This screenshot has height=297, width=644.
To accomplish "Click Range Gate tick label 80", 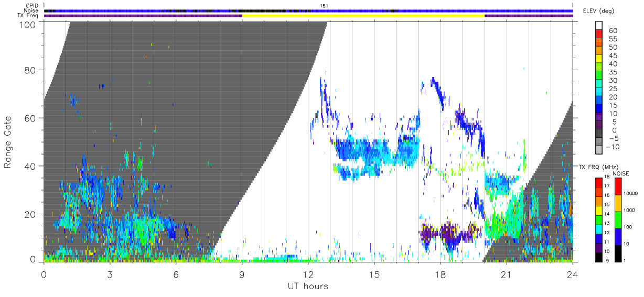I will coord(29,70).
